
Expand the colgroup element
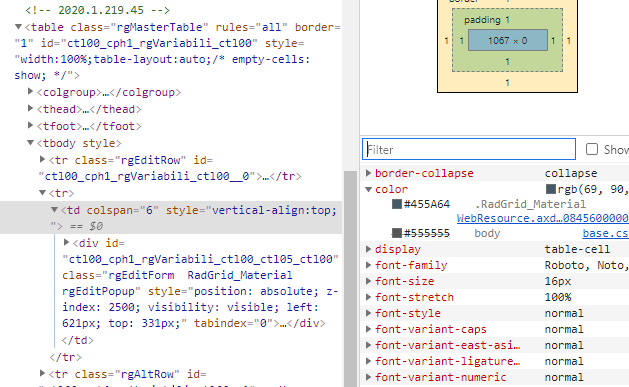pos(30,91)
